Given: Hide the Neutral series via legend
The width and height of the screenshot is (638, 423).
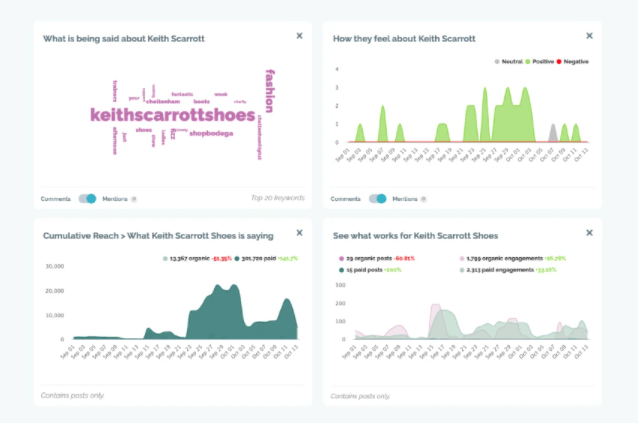Looking at the screenshot, I should click(513, 62).
